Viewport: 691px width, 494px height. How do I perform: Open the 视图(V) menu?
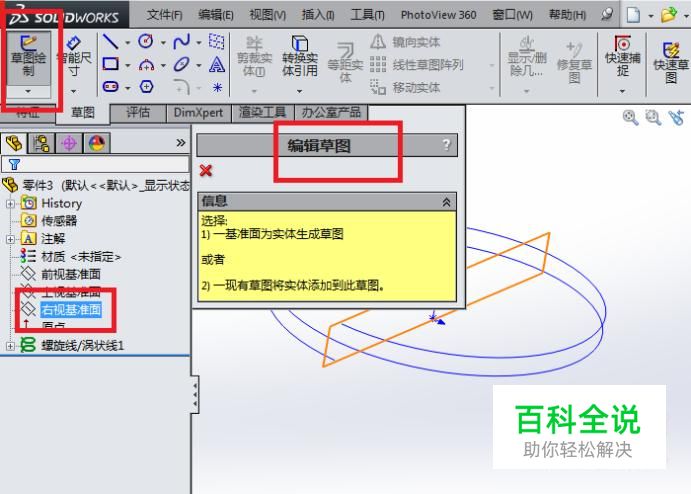point(267,15)
